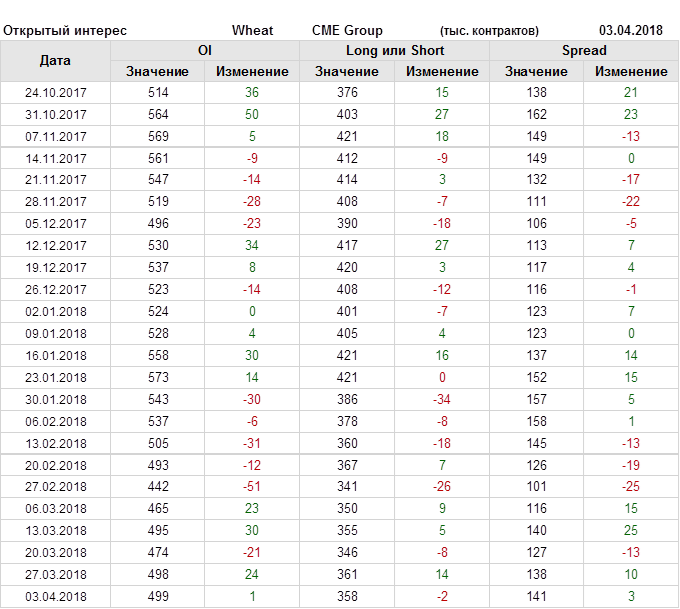Click the Long или Short header

point(395,50)
